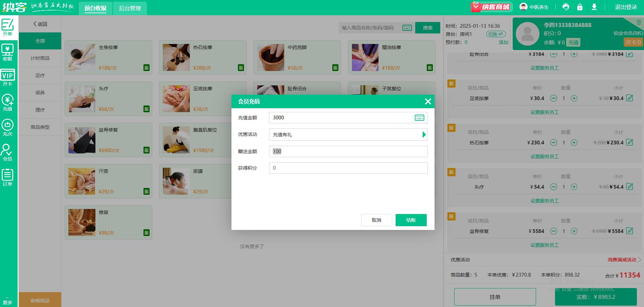This screenshot has width=644, height=307.
Task: Open the 会员 member sidebar icon
Action: [7, 152]
